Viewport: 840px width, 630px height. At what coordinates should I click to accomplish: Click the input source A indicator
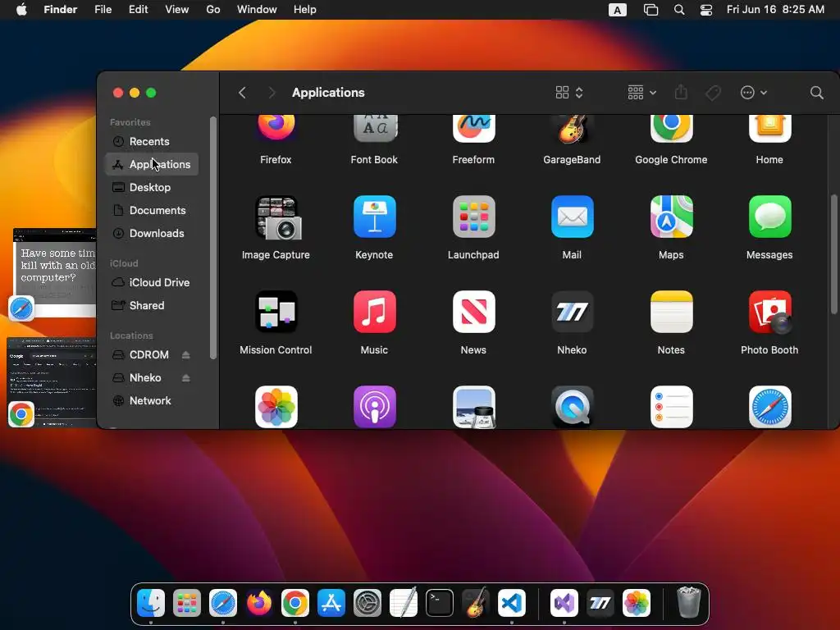click(x=618, y=10)
